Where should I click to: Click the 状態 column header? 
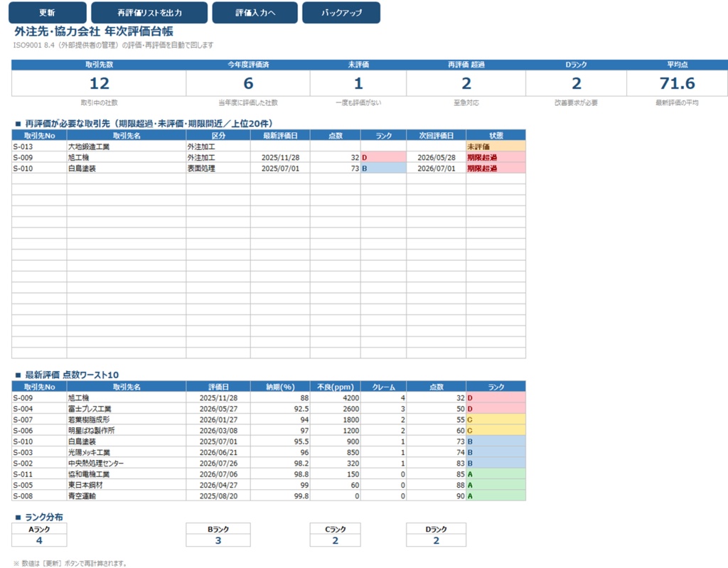coord(496,135)
